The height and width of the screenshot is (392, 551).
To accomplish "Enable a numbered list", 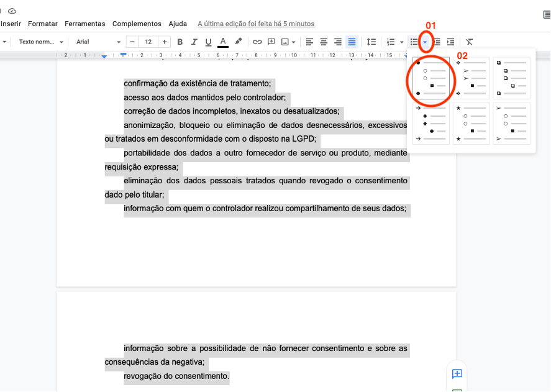I will 390,42.
